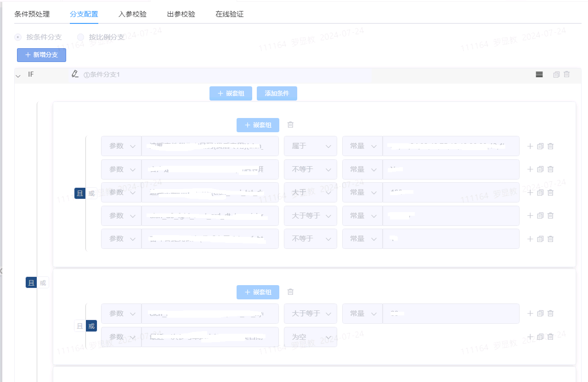Copy the 属于 condition row
588x382 pixels.
click(x=540, y=146)
